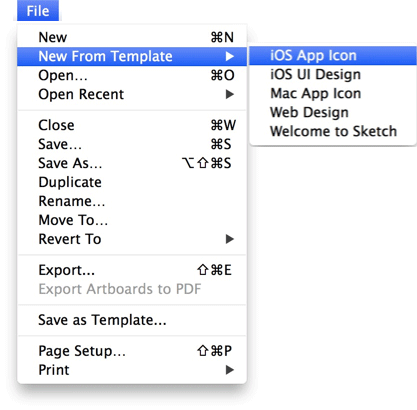Choose Duplicate from the menu

[x=132, y=182]
